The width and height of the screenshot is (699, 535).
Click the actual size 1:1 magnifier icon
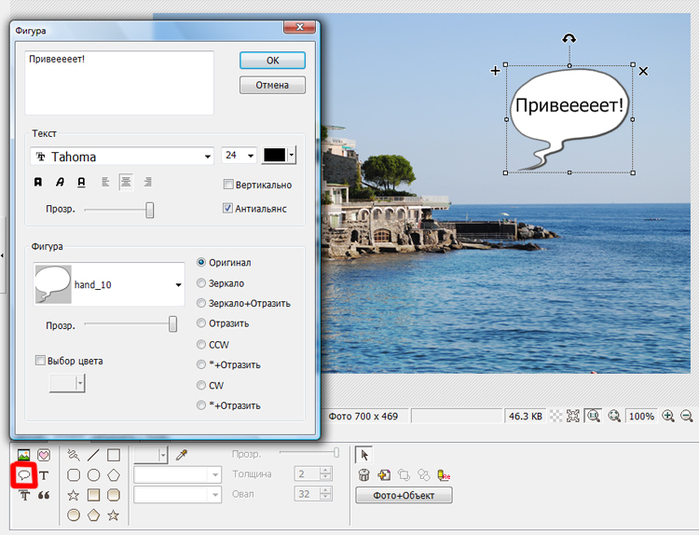(593, 416)
